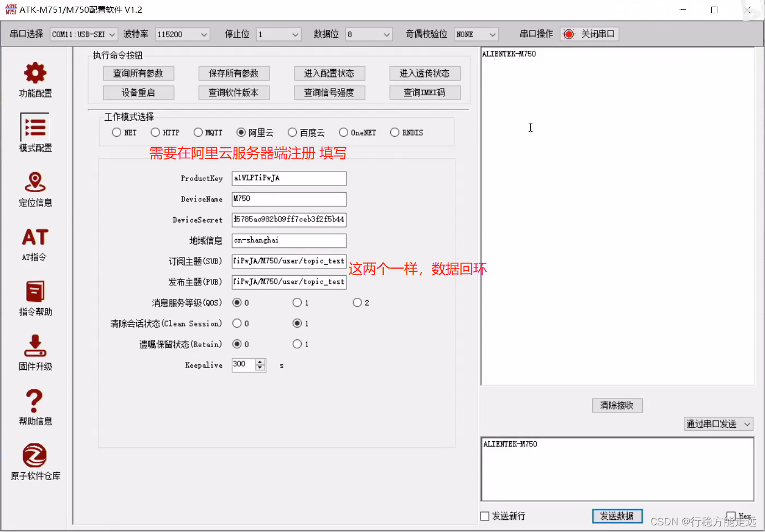Screen dimensions: 765x532
Task: Click the 发布主题(PUB) input field
Action: point(289,282)
